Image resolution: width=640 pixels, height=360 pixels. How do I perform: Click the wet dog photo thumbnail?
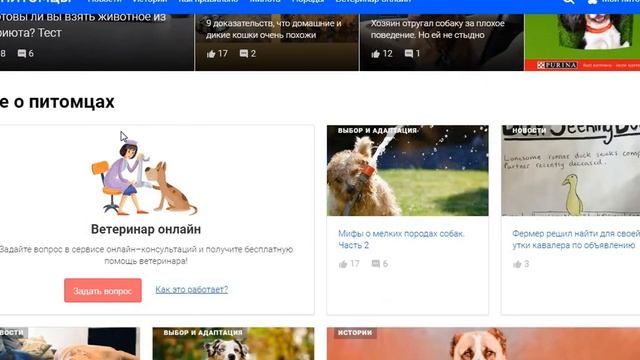tap(407, 171)
